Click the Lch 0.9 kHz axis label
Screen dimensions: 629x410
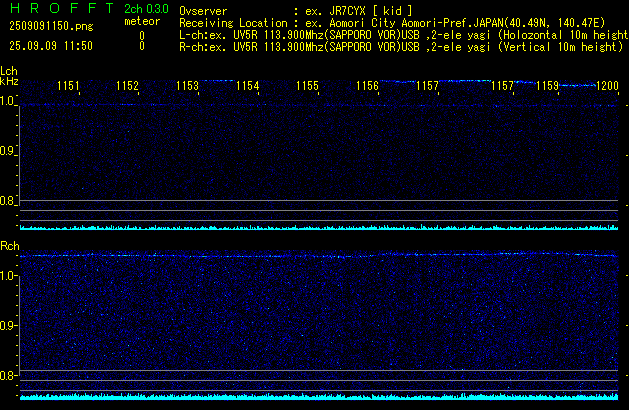point(7,151)
